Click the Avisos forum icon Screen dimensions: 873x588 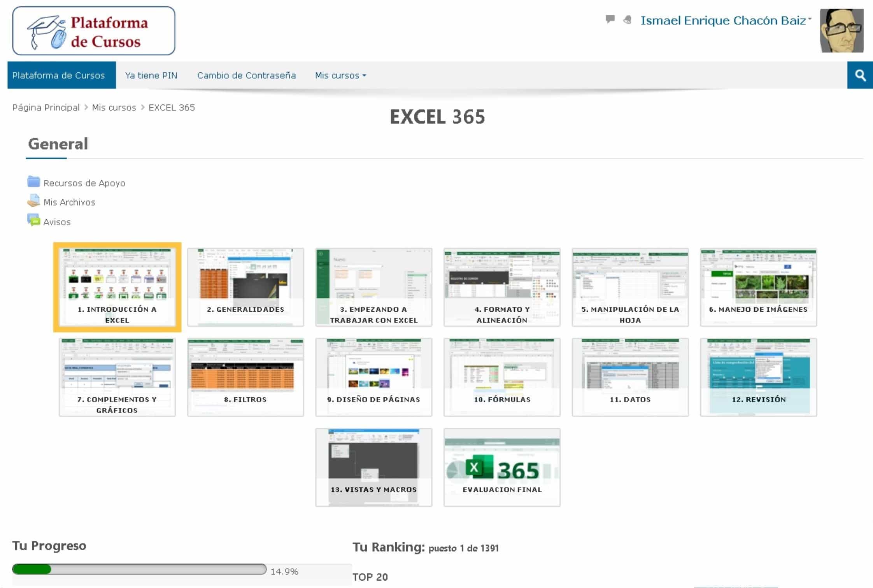coord(33,220)
